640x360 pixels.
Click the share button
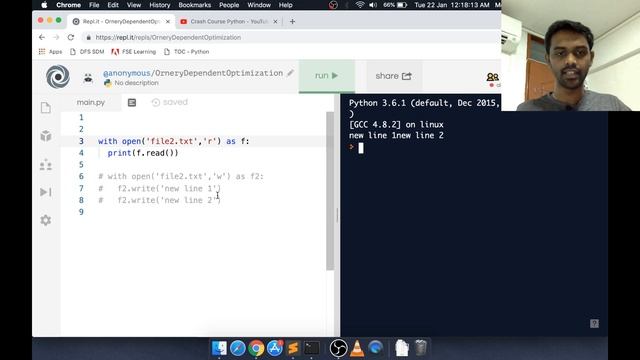coord(393,76)
